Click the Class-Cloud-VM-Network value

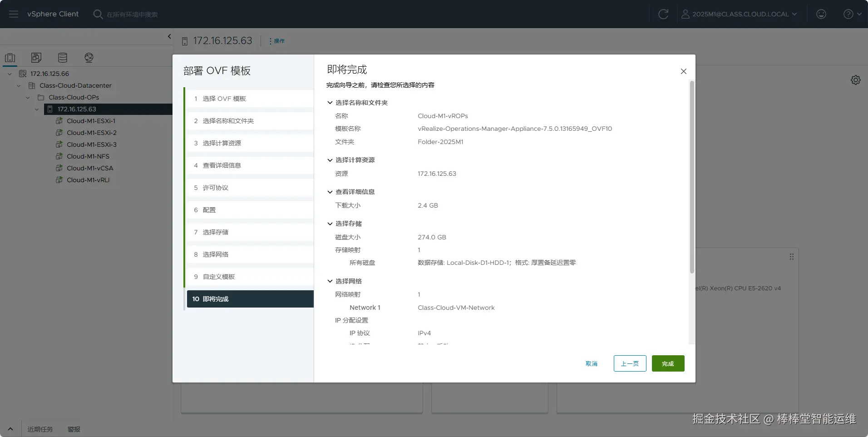pyautogui.click(x=456, y=308)
